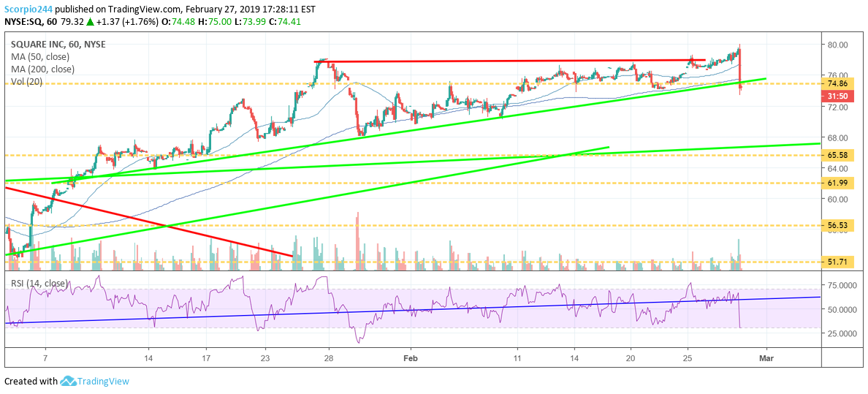
Task: Click the C:74.41 close value
Action: click(286, 21)
